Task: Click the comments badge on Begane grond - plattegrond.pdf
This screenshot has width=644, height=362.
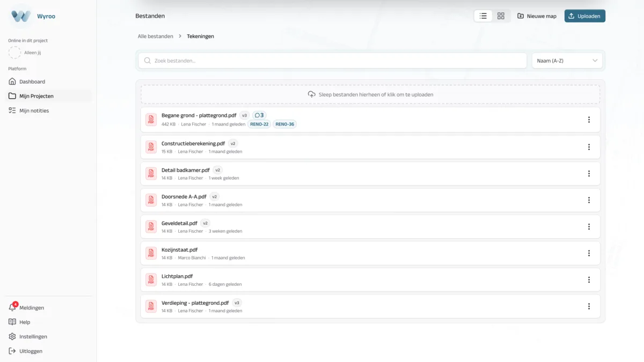Action: tap(259, 115)
